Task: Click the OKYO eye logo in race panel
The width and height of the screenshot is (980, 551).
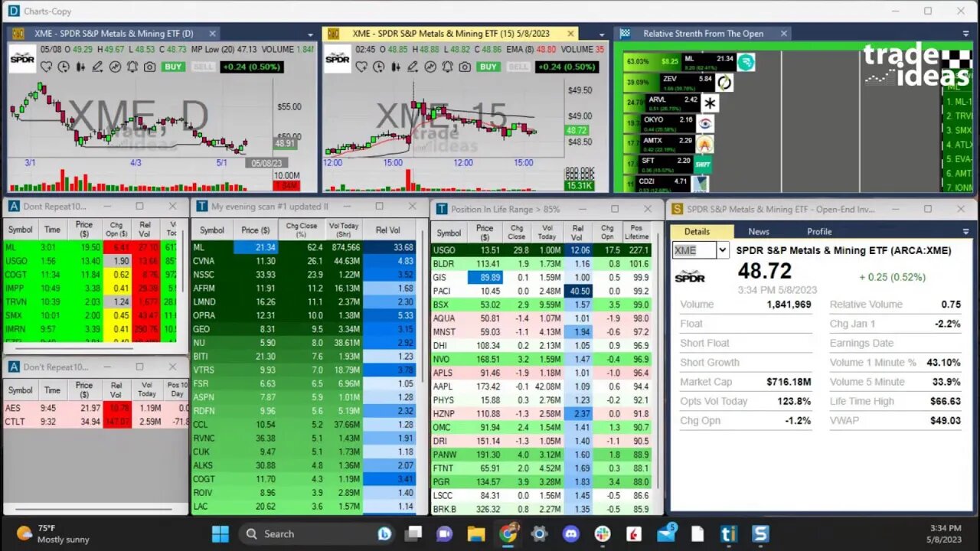Action: coord(705,123)
